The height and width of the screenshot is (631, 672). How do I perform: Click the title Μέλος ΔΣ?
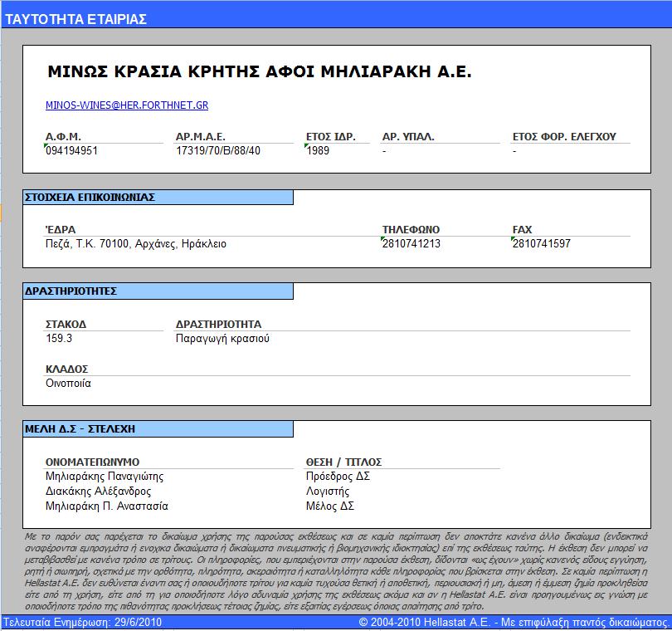click(330, 506)
